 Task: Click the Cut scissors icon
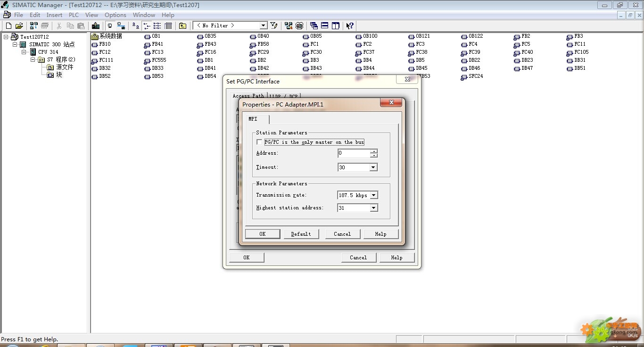click(59, 26)
